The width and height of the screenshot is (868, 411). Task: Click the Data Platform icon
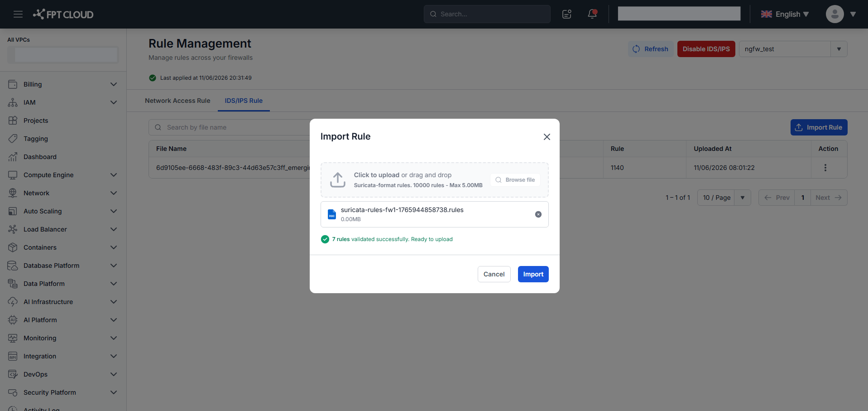pos(13,284)
